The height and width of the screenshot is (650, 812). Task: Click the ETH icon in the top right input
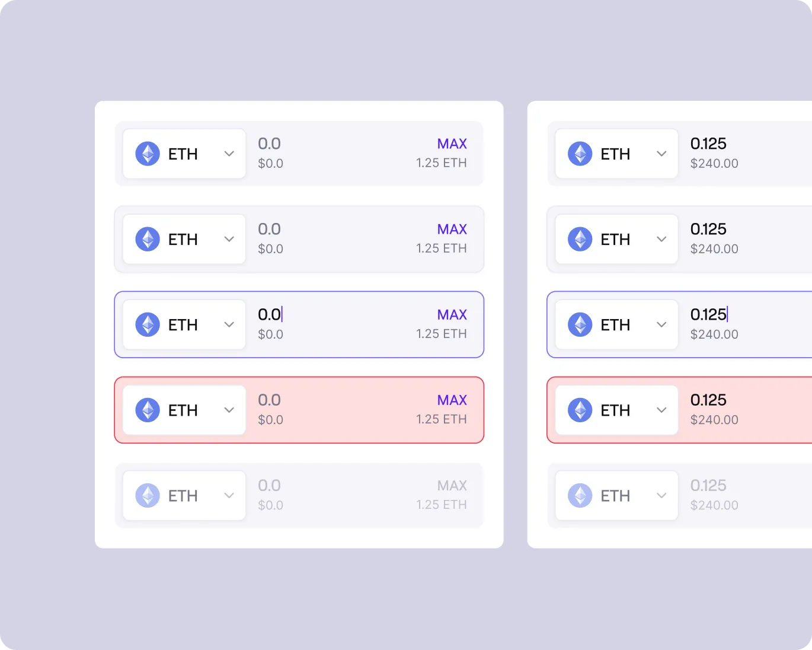click(x=579, y=154)
